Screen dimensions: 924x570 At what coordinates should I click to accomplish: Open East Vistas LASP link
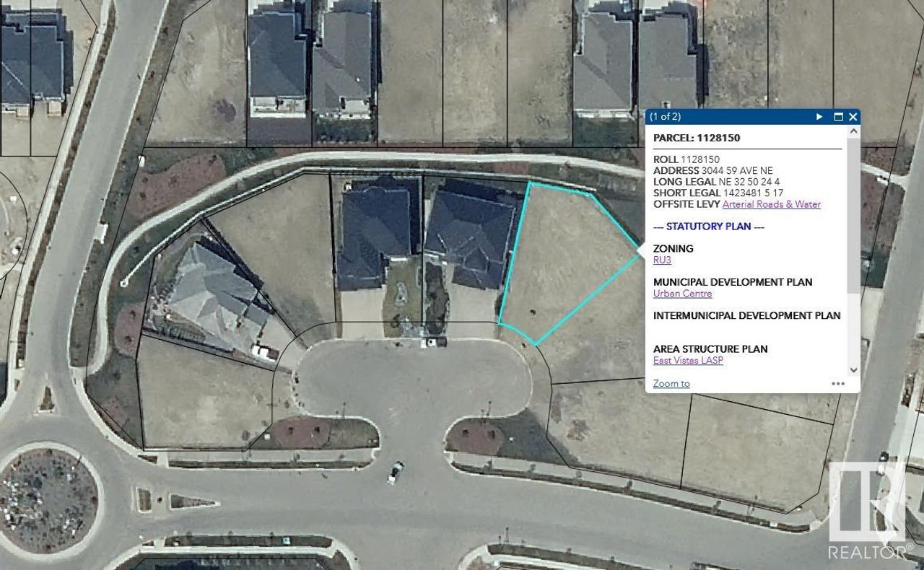(688, 361)
